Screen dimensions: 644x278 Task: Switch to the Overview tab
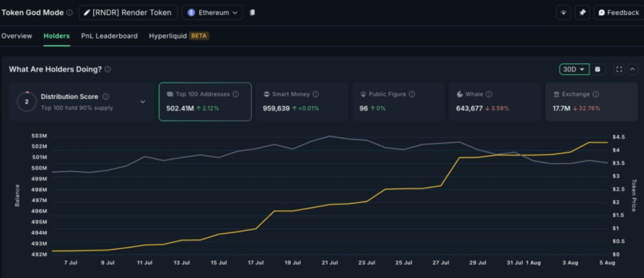tap(17, 36)
